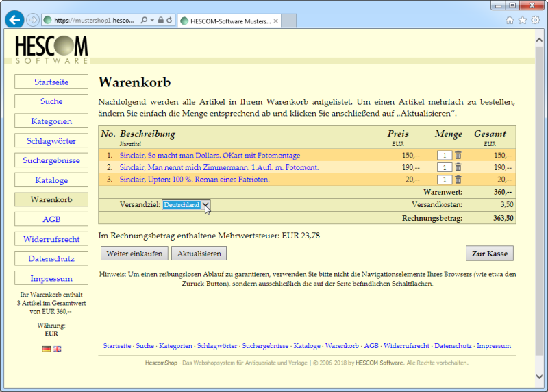Go back with the browser back arrow
This screenshot has width=548, height=392.
pos(14,20)
